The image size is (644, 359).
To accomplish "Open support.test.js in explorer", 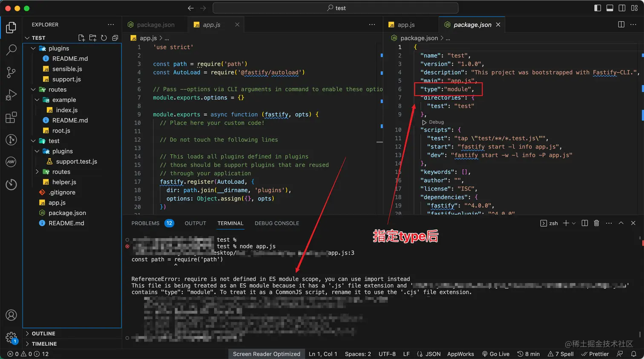I will pos(76,162).
